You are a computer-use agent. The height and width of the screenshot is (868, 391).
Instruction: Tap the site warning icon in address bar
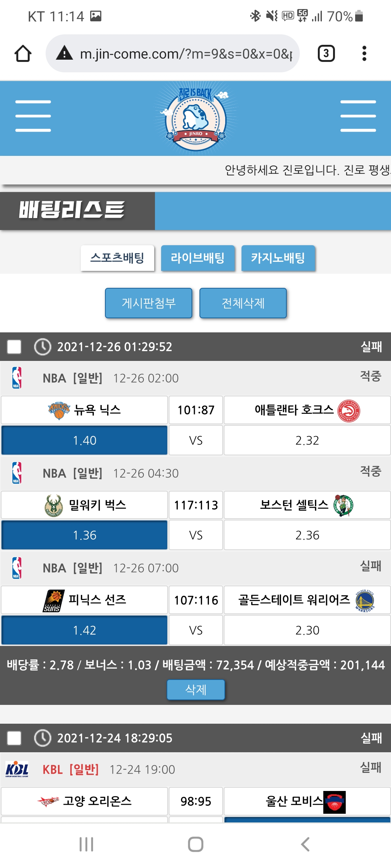(x=65, y=53)
